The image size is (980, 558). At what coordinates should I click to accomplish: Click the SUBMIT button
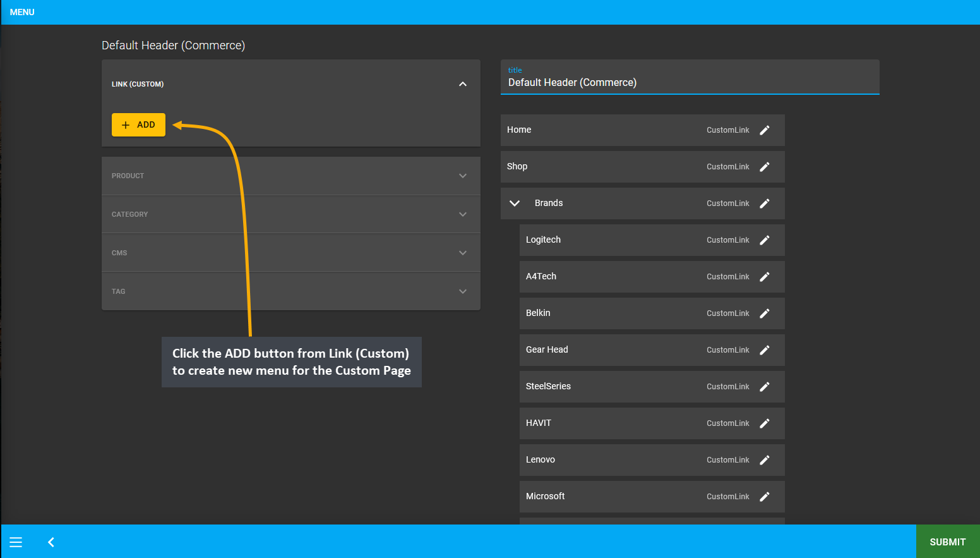point(948,542)
